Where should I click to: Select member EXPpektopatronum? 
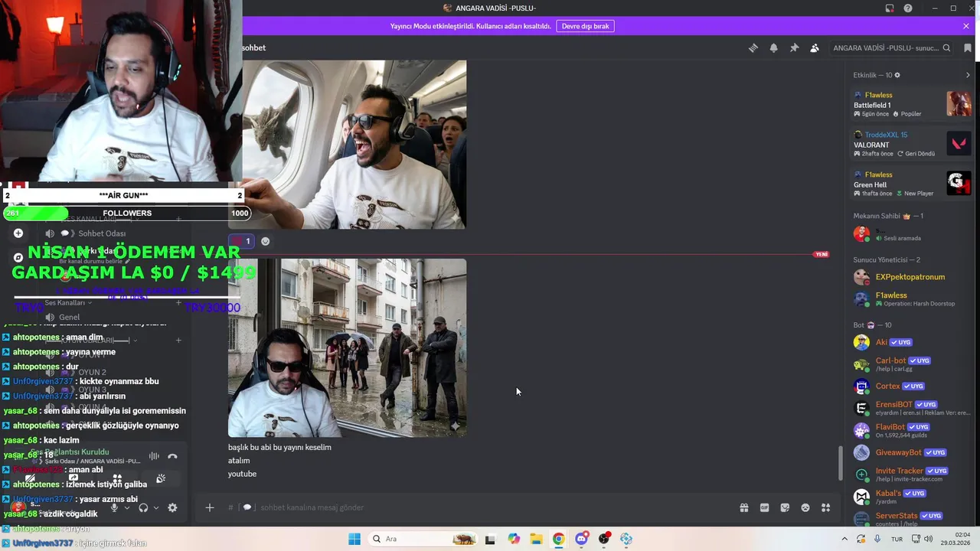click(911, 277)
